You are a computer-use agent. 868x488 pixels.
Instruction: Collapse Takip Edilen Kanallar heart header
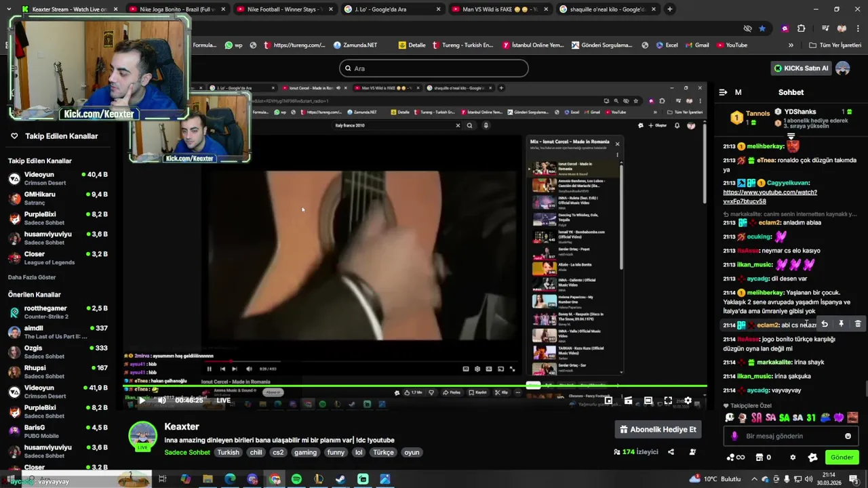pyautogui.click(x=14, y=136)
